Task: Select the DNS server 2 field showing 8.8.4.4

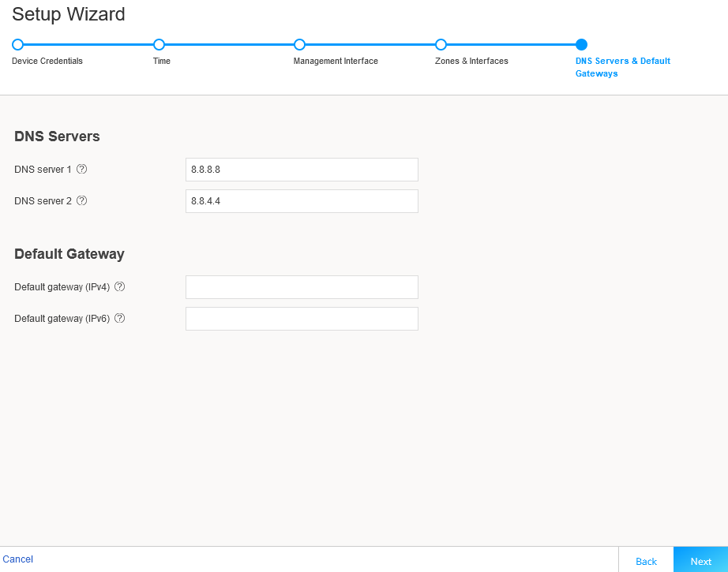Action: (x=301, y=200)
